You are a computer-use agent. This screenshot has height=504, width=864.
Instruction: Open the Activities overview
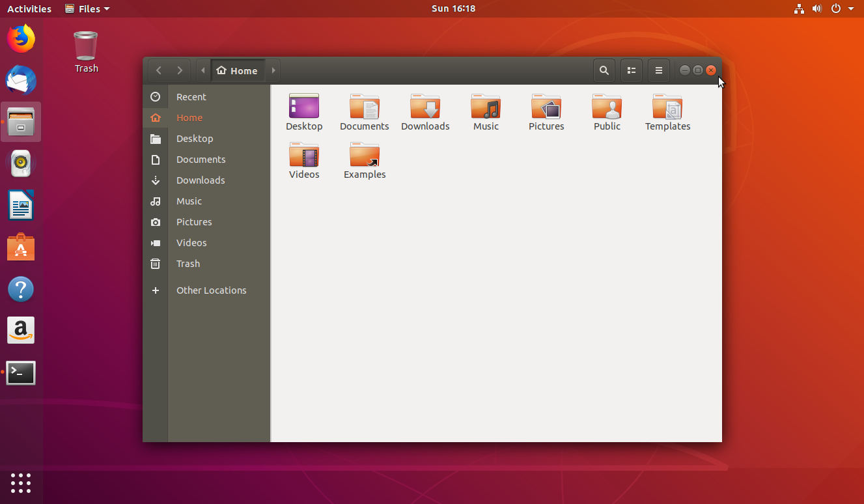click(x=29, y=8)
